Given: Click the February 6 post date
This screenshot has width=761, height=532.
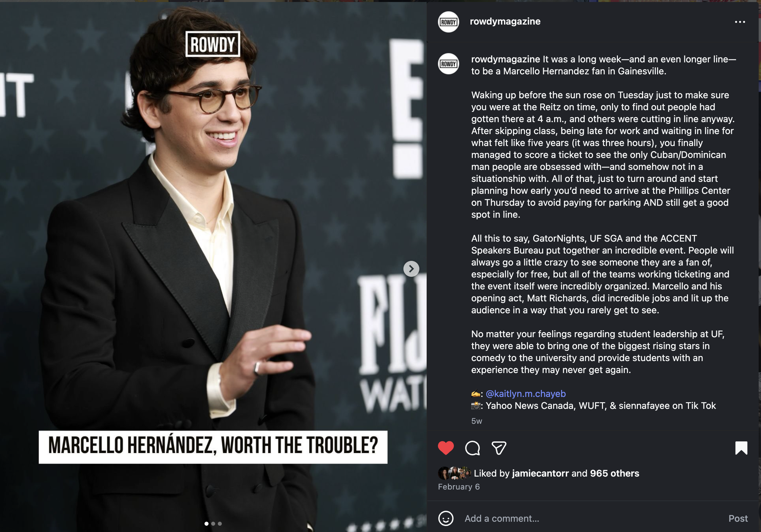Looking at the screenshot, I should pyautogui.click(x=459, y=487).
